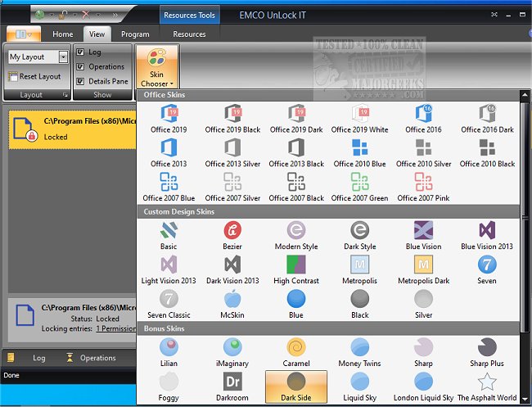532x407 pixels.
Task: Open the application menu button
Action: (24, 34)
